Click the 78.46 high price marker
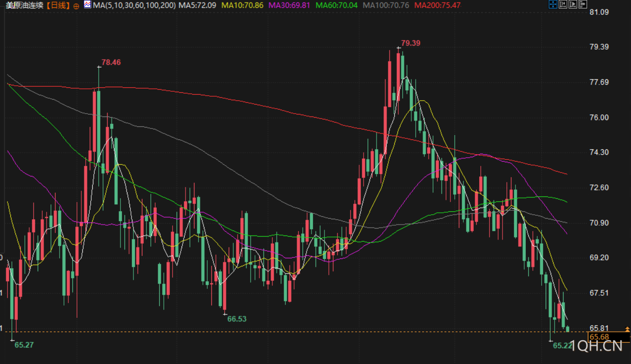This screenshot has width=631, height=364. pos(111,62)
